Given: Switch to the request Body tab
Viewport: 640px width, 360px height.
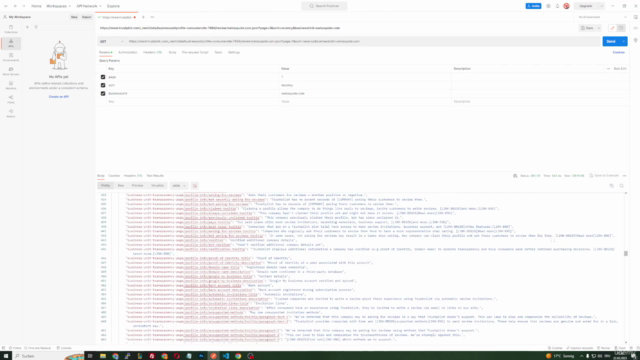Looking at the screenshot, I should click(172, 52).
